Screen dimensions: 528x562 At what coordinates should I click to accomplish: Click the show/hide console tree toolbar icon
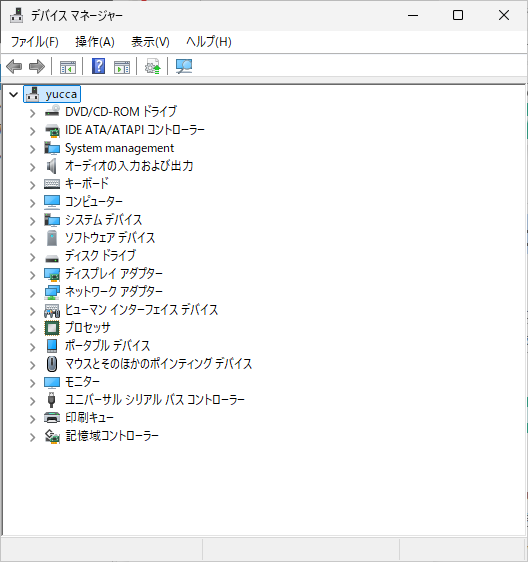pos(68,67)
